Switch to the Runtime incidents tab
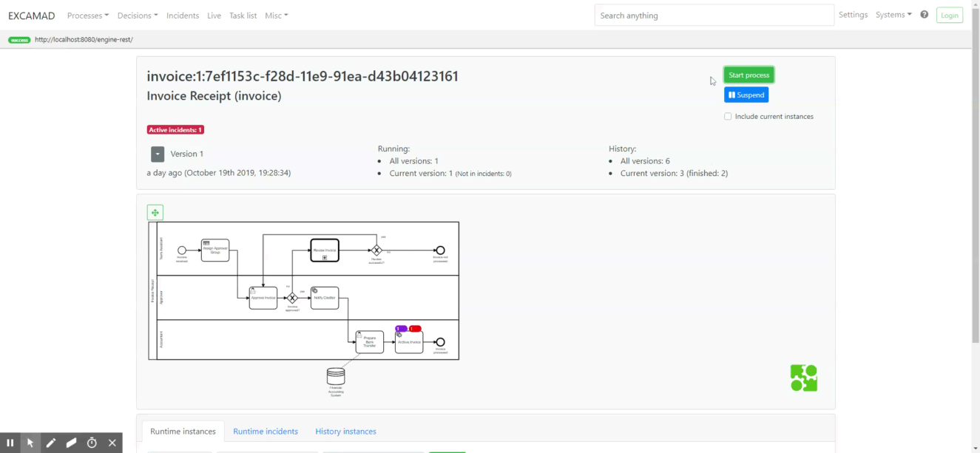The width and height of the screenshot is (980, 453). 266,432
